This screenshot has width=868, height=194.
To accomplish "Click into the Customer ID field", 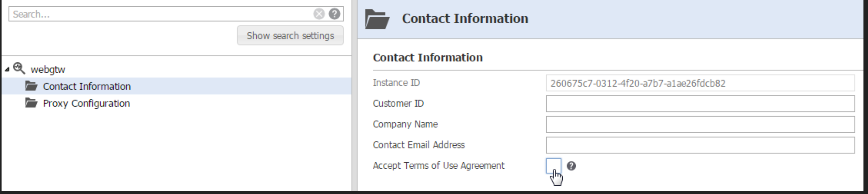I will click(700, 104).
